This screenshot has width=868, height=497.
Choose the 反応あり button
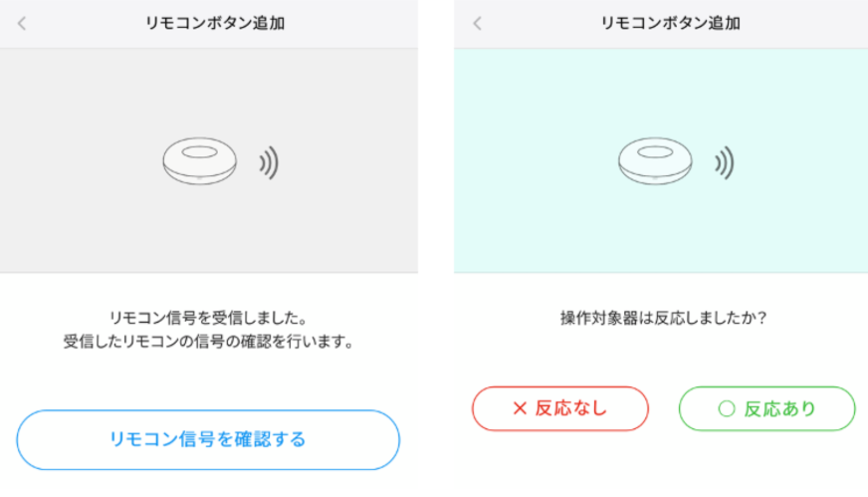click(x=766, y=408)
